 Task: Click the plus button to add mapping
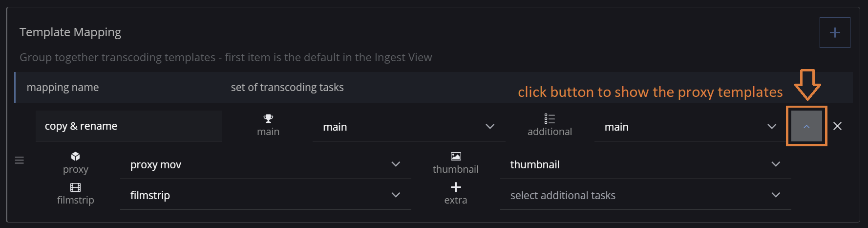point(835,33)
